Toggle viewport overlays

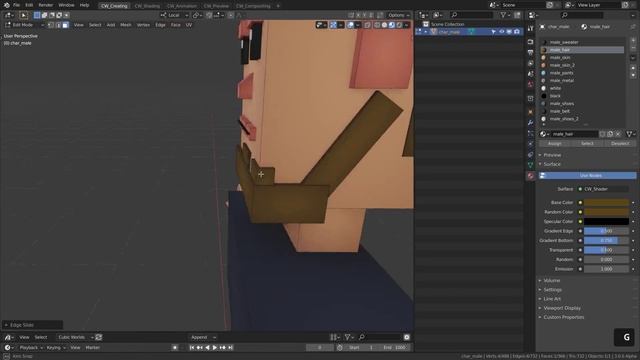[351, 25]
